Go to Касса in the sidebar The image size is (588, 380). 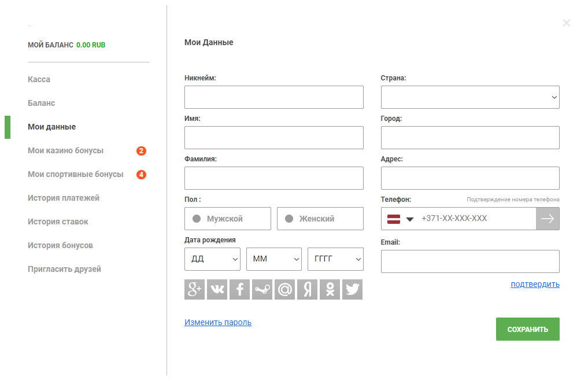[x=39, y=79]
